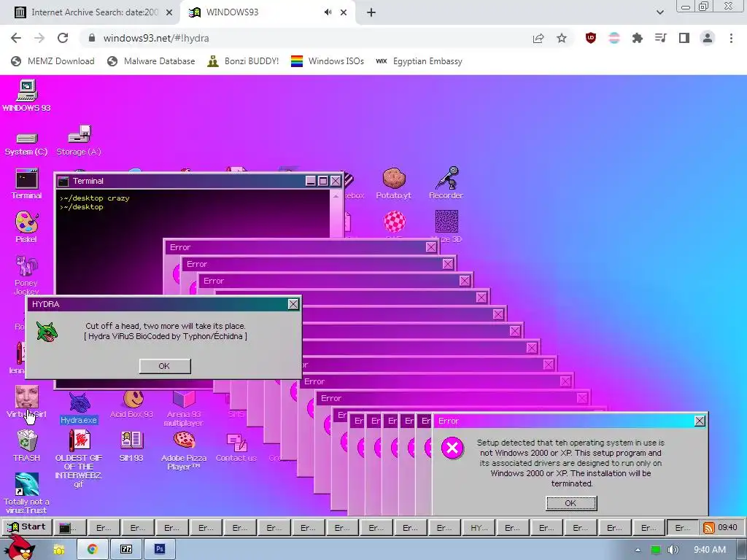Image resolution: width=747 pixels, height=560 pixels.
Task: Click the share page icon in address bar
Action: click(538, 38)
